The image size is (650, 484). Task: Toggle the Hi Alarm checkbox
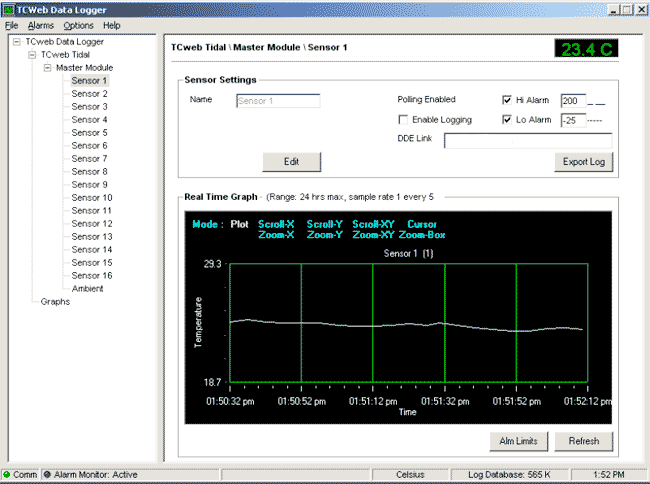pyautogui.click(x=507, y=100)
